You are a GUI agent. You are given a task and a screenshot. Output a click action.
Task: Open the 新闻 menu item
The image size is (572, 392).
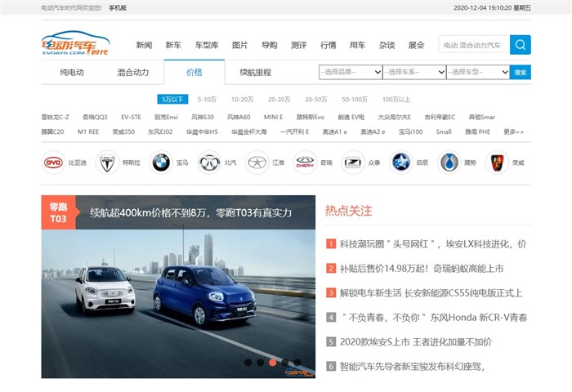[144, 45]
